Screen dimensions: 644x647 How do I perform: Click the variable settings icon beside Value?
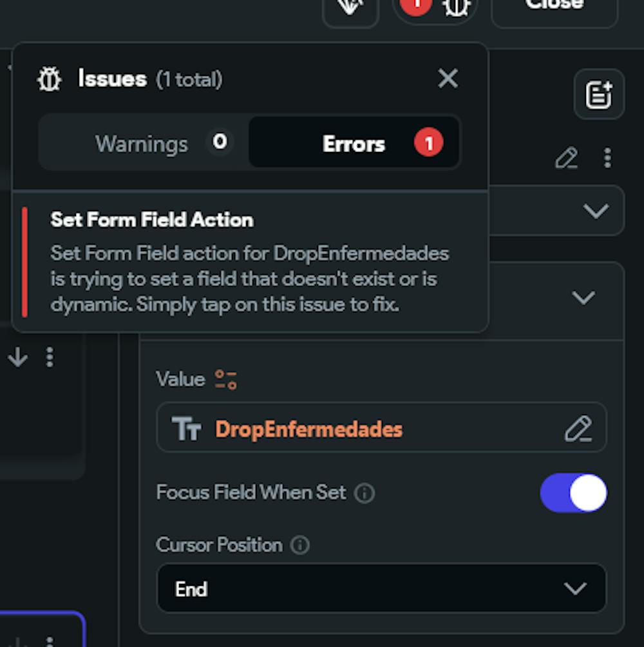(226, 379)
